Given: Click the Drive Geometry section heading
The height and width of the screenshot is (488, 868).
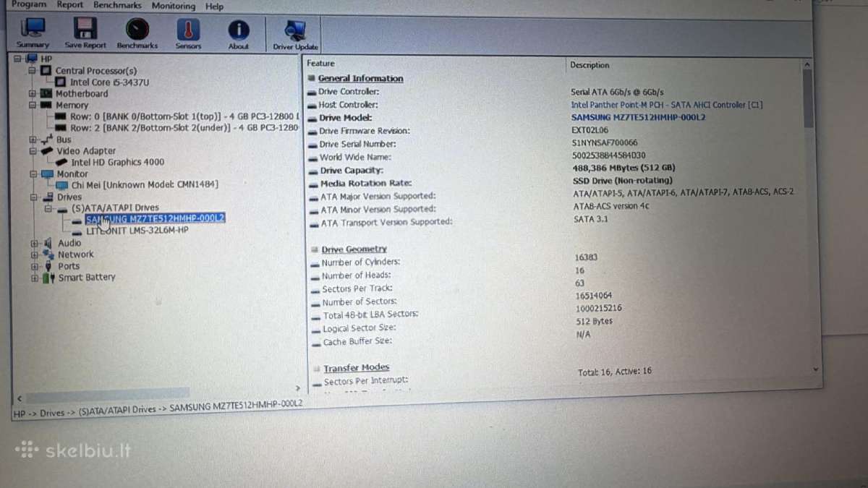Looking at the screenshot, I should coord(354,249).
